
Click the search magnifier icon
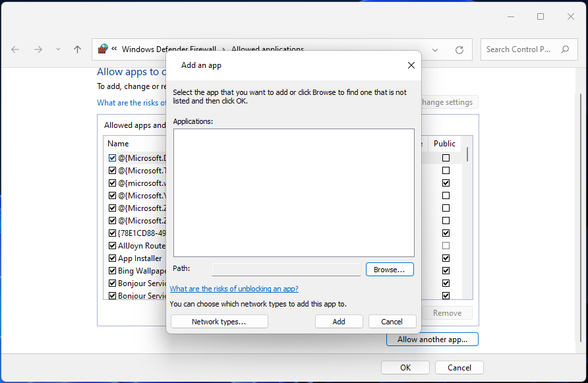coord(565,49)
